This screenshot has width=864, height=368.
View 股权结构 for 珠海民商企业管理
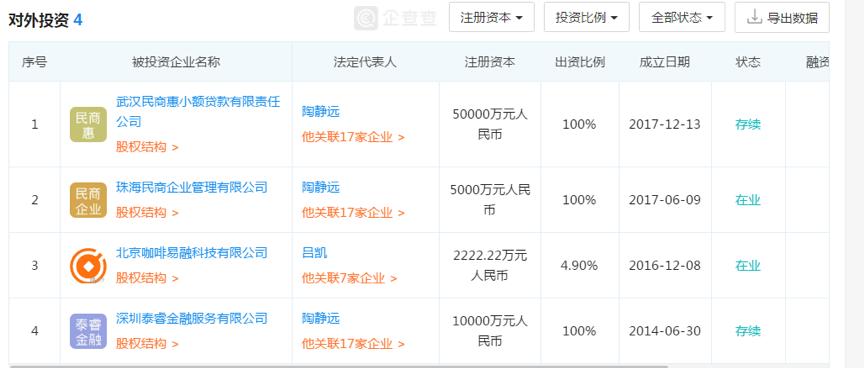147,213
